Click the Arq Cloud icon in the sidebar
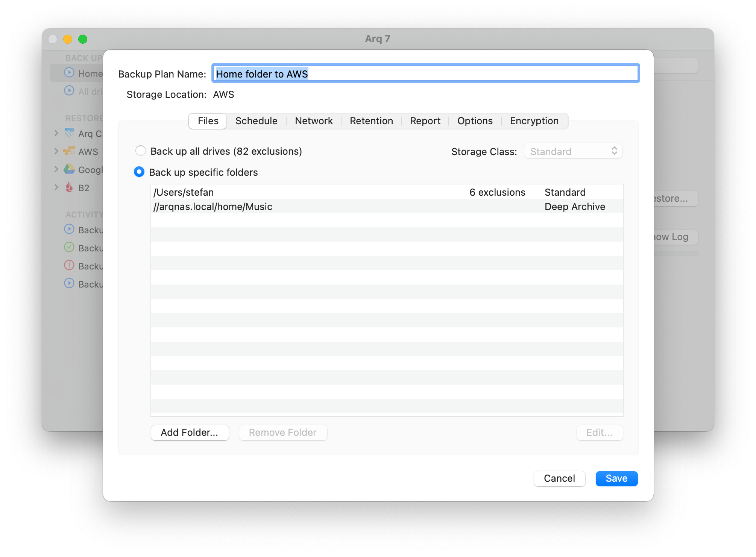 pyautogui.click(x=69, y=133)
